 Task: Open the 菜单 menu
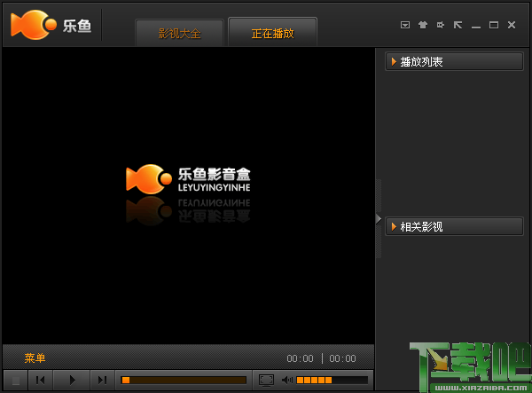pos(35,358)
